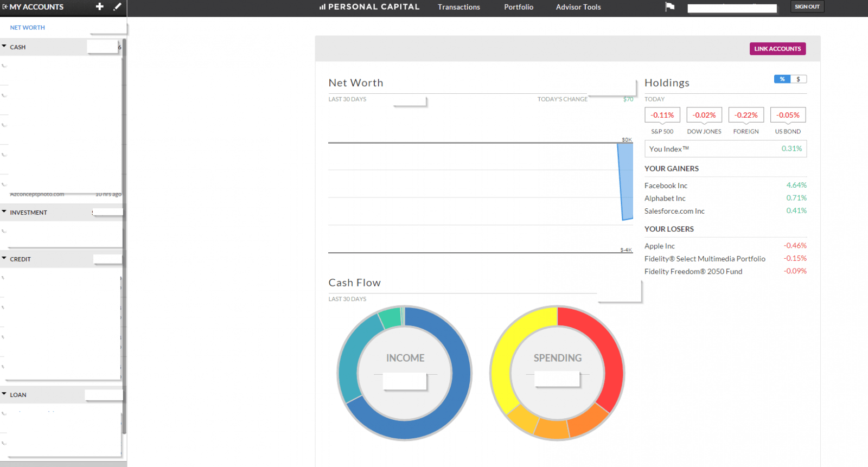Select the Dow Jones -0.02% index box
The width and height of the screenshot is (868, 467).
pyautogui.click(x=704, y=115)
